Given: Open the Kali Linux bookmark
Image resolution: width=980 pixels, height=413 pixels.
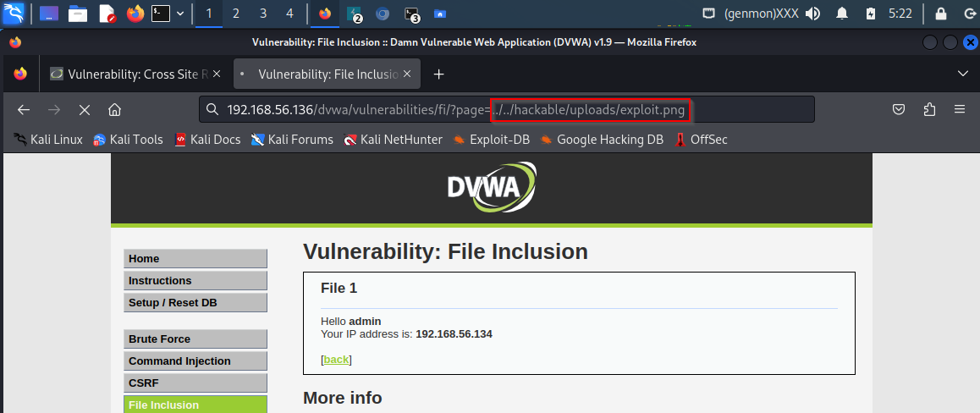Looking at the screenshot, I should (48, 140).
